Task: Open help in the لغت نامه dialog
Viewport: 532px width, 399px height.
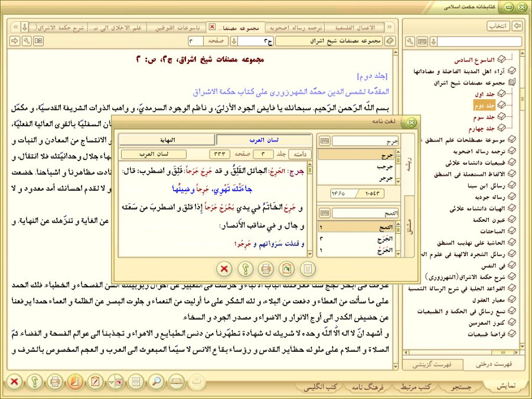Action: pos(245,269)
